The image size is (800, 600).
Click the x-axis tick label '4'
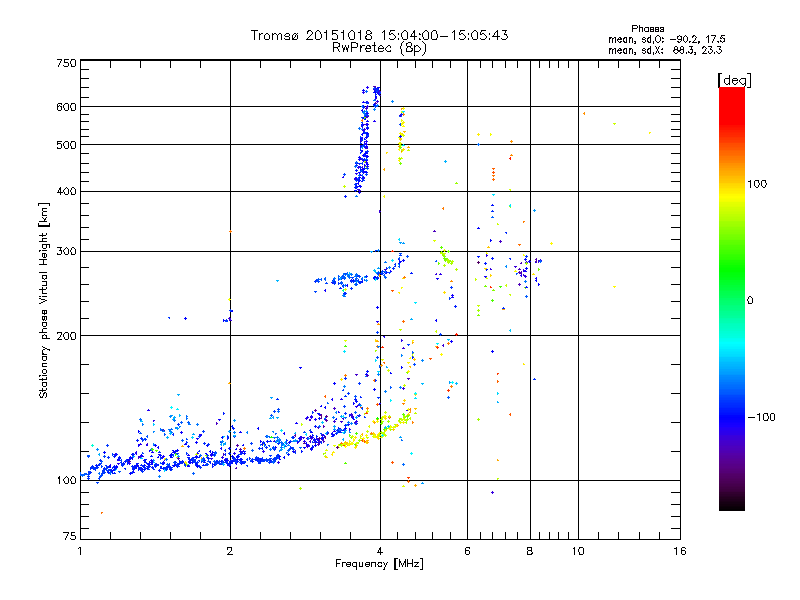pyautogui.click(x=380, y=551)
